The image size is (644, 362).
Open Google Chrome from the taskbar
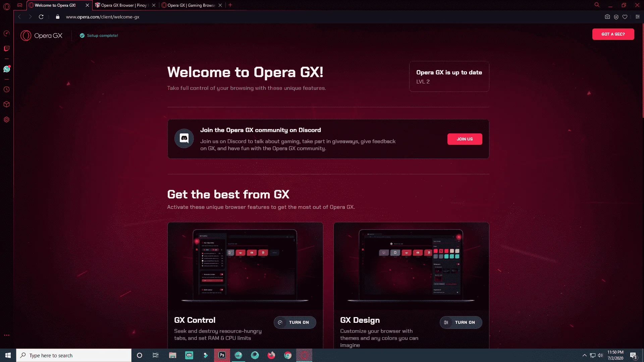tap(288, 355)
